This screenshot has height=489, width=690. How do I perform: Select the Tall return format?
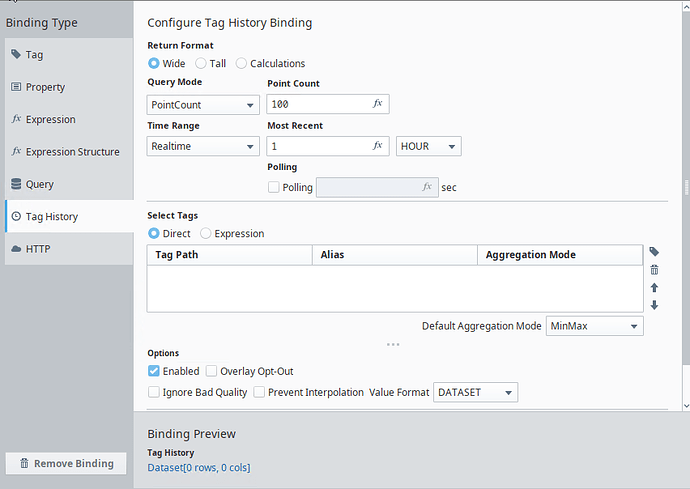(201, 63)
